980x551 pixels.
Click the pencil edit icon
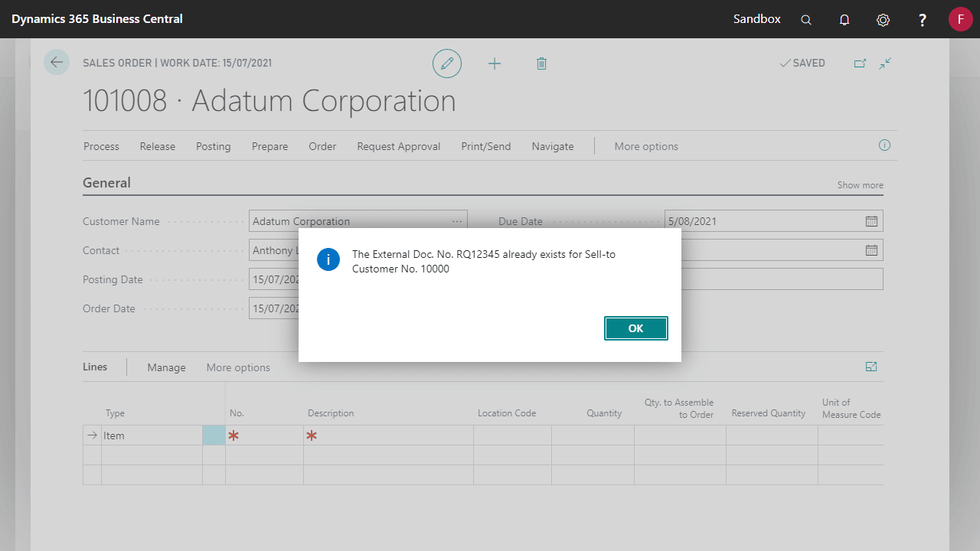(x=447, y=64)
